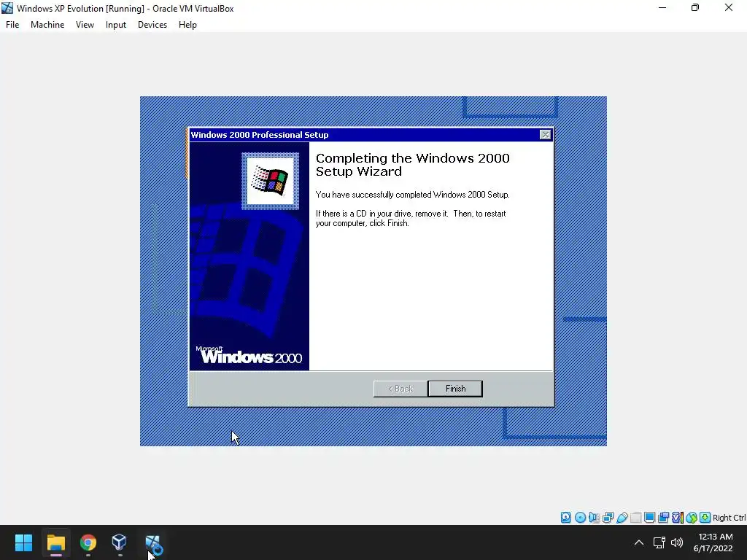Open the Machine menu
This screenshot has height=560, width=747.
(47, 25)
